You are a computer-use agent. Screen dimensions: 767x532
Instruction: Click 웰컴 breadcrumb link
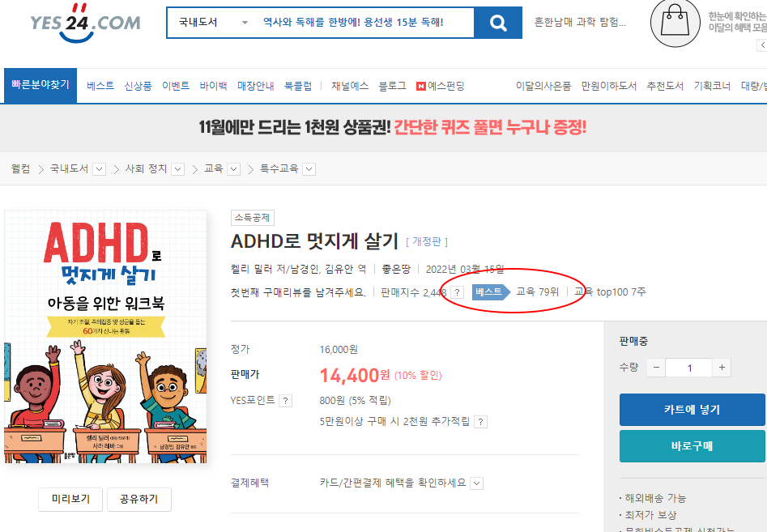point(20,168)
